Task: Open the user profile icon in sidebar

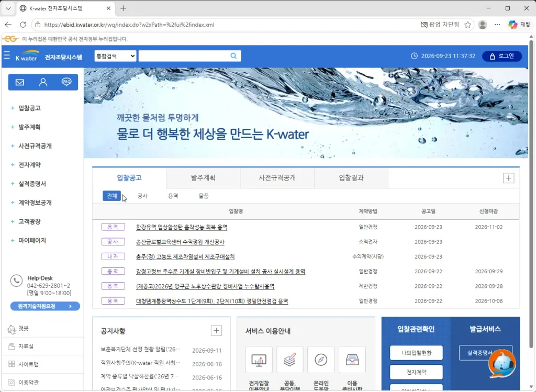Action: tap(43, 82)
